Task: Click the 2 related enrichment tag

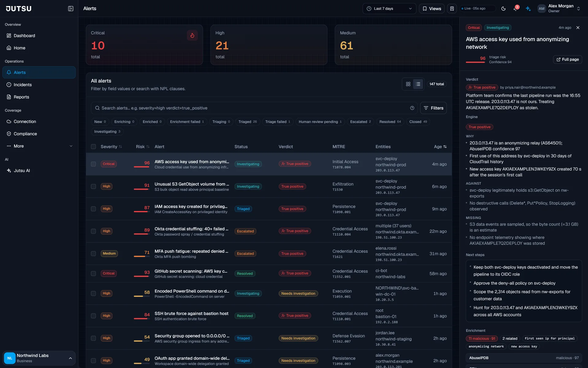Action: click(510, 339)
